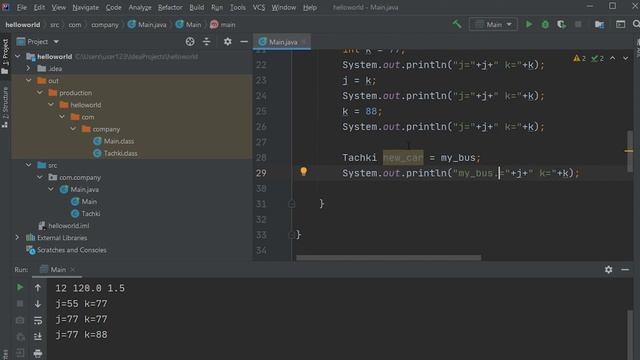Select Tachki.class in the project tree
Viewport: 640px width, 360px height.
[x=120, y=153]
